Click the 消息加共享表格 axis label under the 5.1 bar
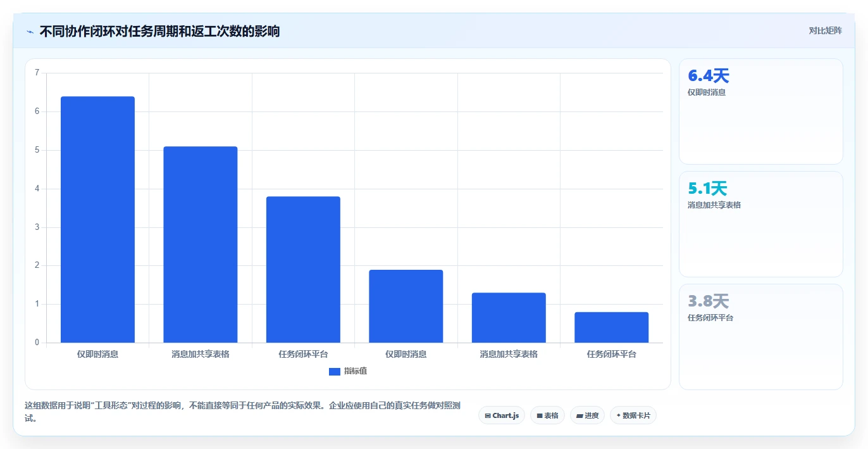This screenshot has width=868, height=449. point(201,355)
